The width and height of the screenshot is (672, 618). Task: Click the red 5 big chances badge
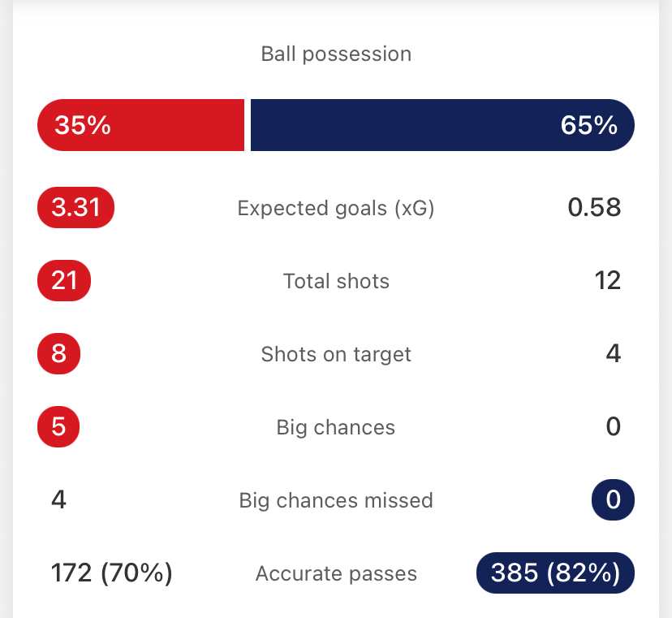[x=58, y=427]
